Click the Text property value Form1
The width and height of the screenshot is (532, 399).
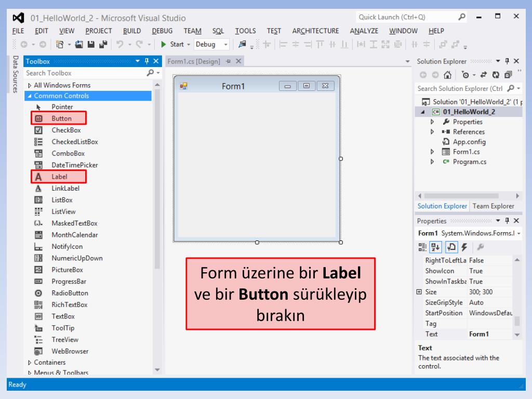[x=489, y=334]
